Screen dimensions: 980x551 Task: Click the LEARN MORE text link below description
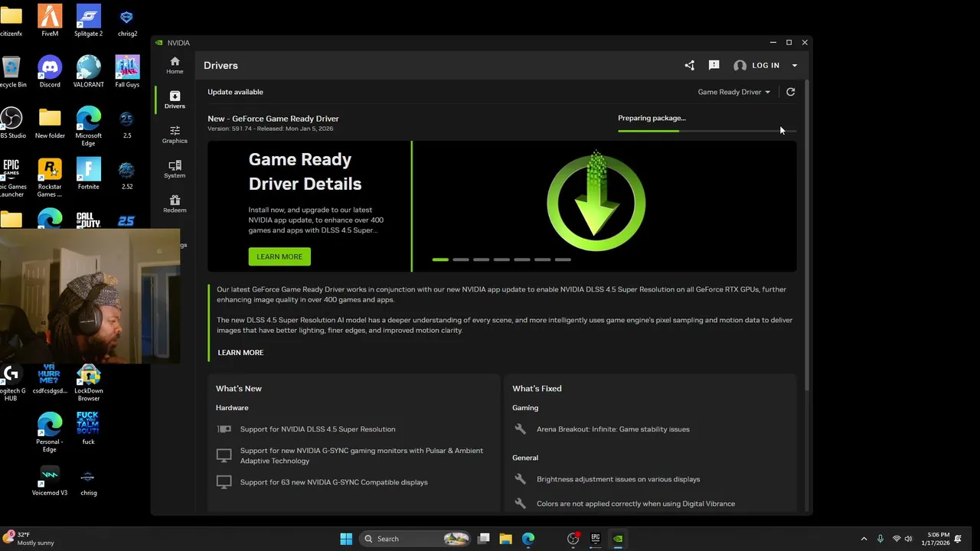(240, 353)
